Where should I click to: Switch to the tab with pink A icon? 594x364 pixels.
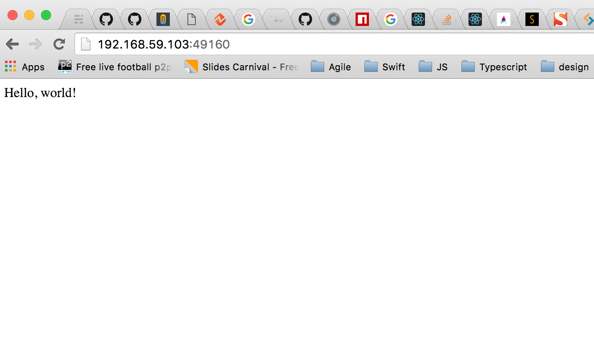click(x=503, y=19)
